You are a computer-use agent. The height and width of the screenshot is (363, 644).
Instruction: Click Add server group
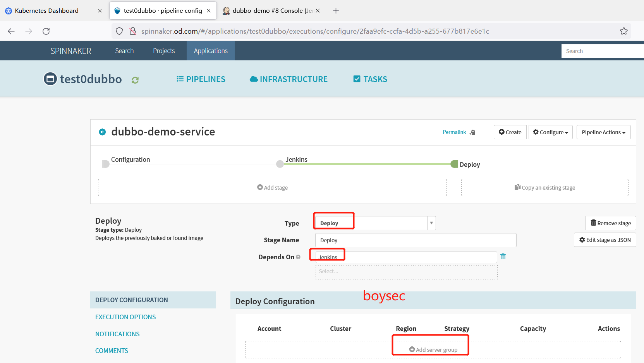click(x=433, y=350)
